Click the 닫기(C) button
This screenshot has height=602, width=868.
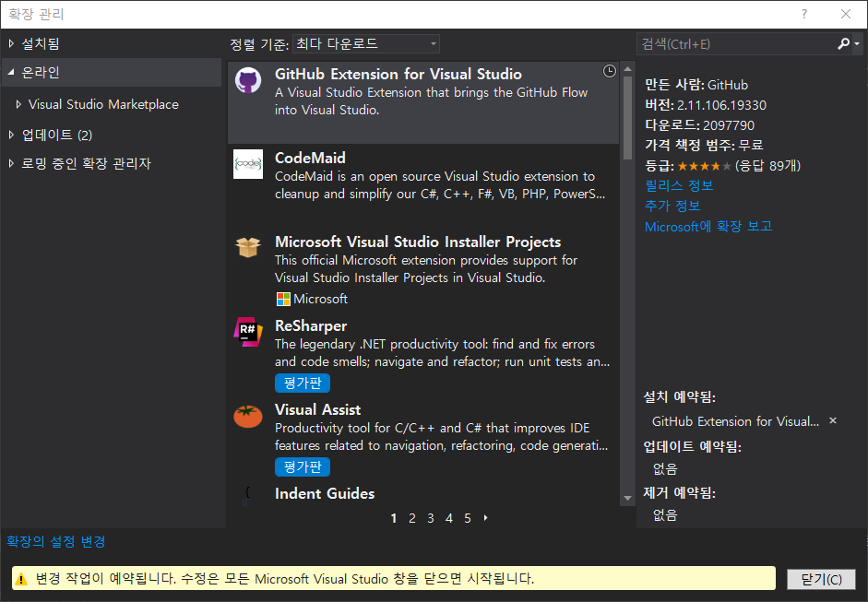pos(821,579)
